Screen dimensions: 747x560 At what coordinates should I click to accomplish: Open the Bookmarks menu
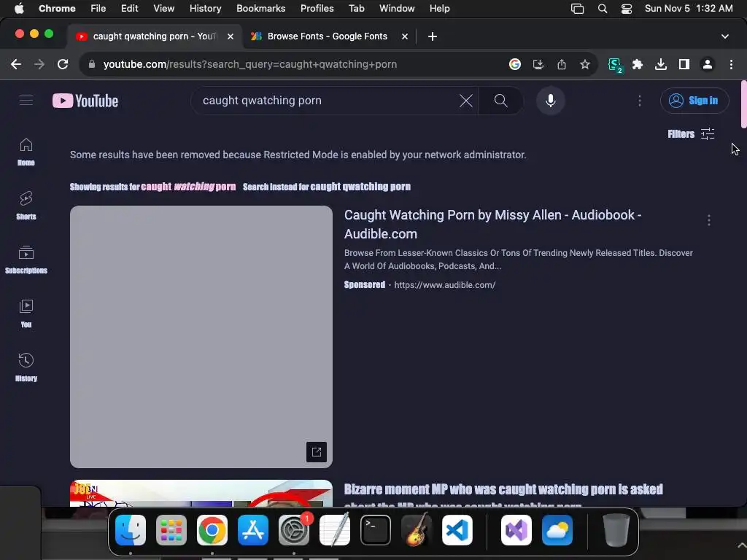point(260,8)
